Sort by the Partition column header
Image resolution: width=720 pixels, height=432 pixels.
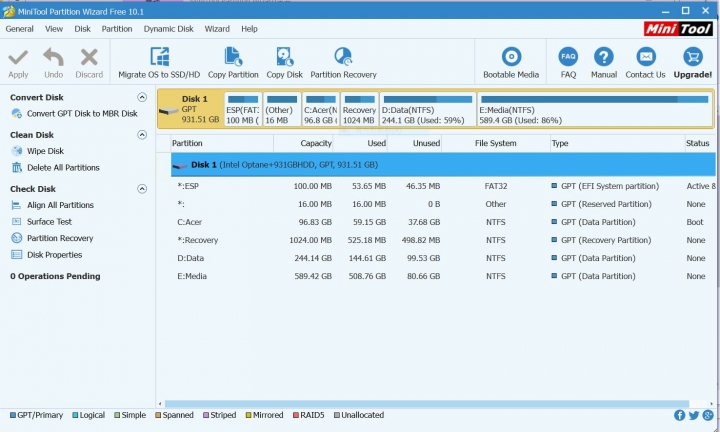pos(222,143)
